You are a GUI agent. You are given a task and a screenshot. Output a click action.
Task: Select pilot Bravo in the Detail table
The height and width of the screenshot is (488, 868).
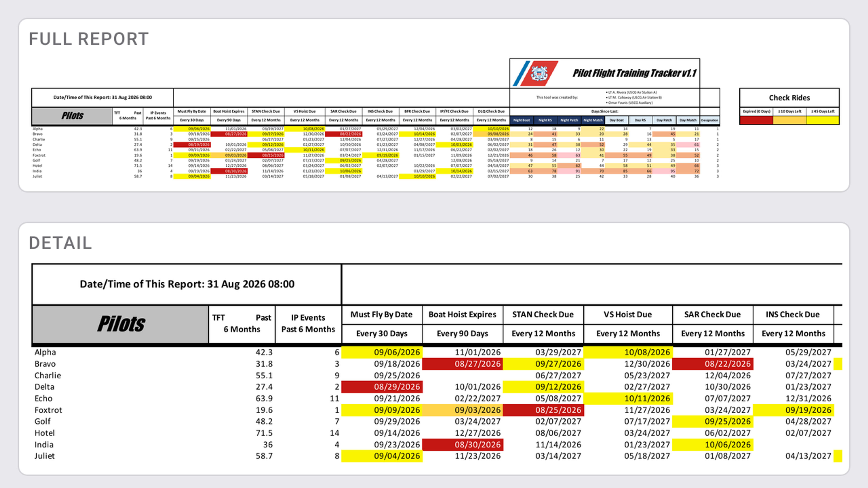coord(45,364)
